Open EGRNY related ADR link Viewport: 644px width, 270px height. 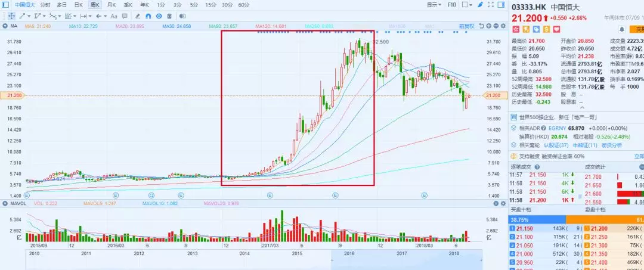point(557,128)
